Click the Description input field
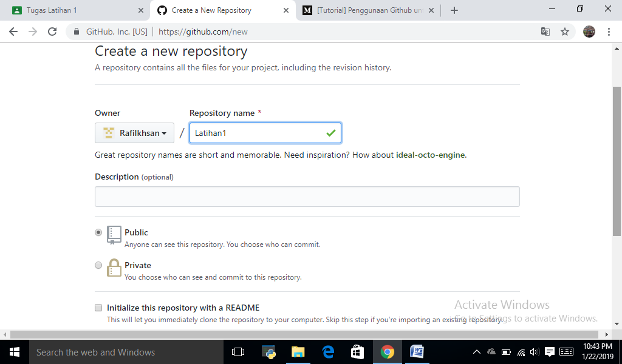 pos(307,197)
